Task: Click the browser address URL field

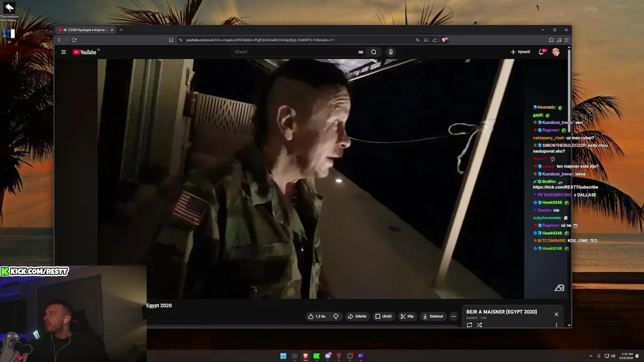Action: pyautogui.click(x=297, y=40)
